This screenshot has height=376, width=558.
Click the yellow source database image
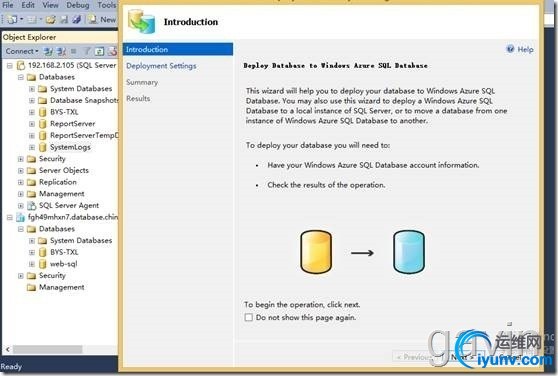316,252
